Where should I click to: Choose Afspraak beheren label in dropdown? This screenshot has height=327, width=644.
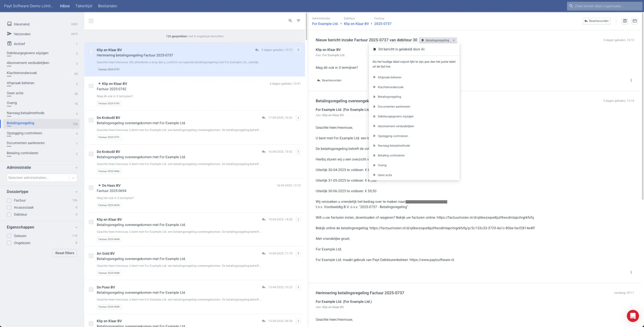tap(389, 77)
